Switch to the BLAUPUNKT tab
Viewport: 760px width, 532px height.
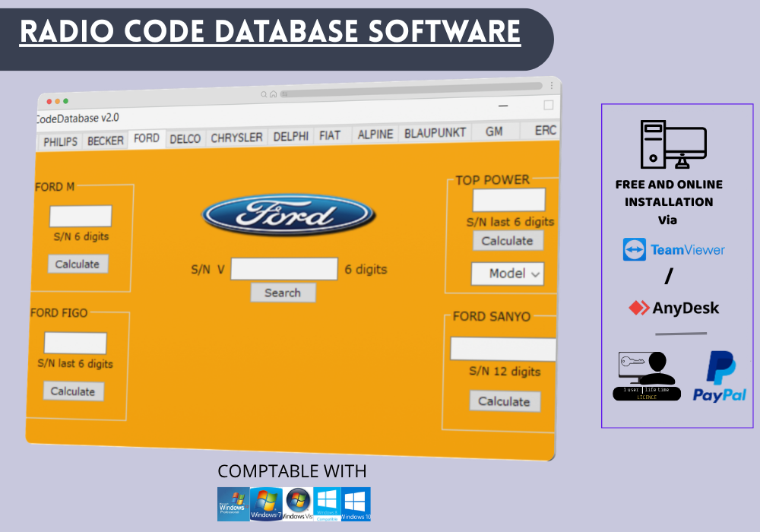(x=435, y=133)
